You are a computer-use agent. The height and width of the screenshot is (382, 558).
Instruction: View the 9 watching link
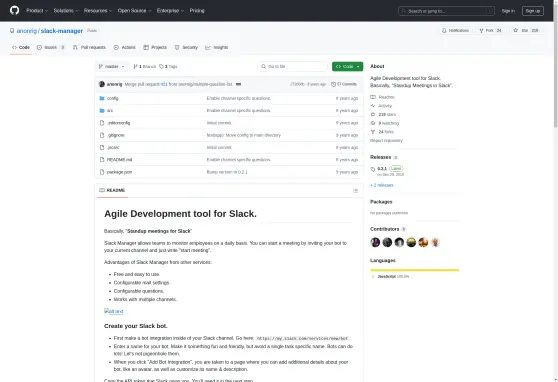click(x=385, y=123)
